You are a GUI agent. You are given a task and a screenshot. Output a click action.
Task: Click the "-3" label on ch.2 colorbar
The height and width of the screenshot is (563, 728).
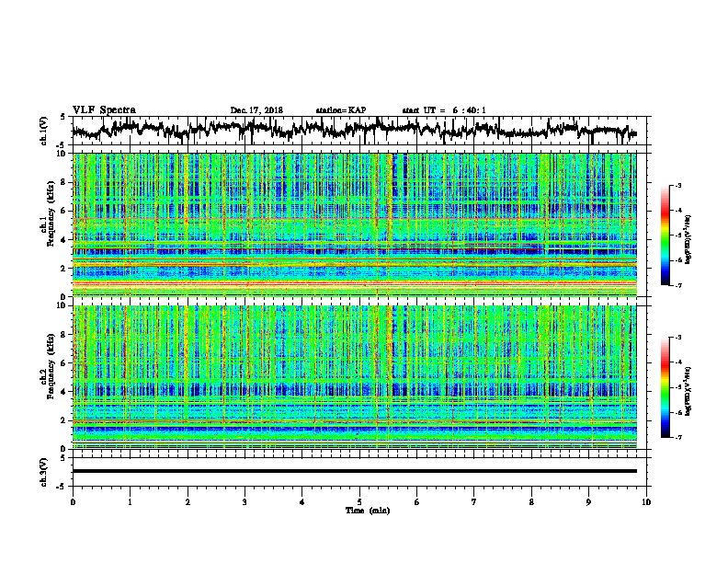(x=678, y=338)
